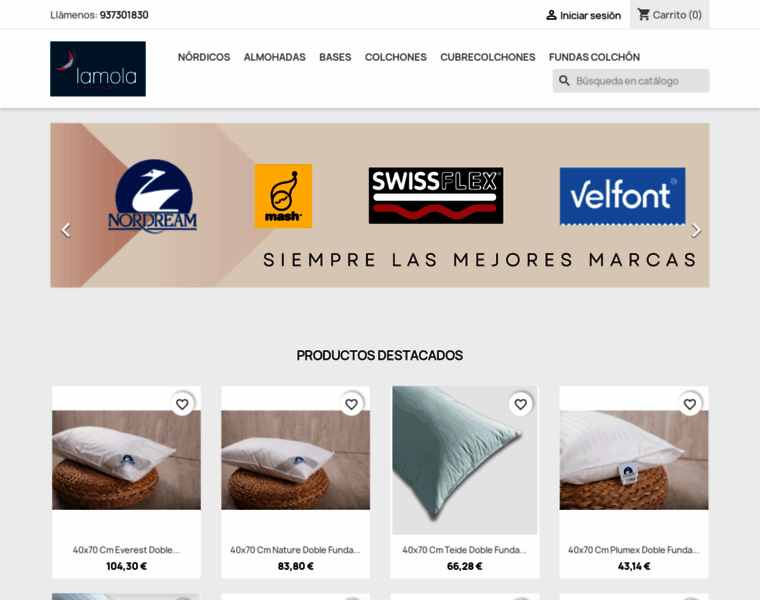The width and height of the screenshot is (760, 600).
Task: Open the Cubrecolchones category
Action: coord(488,57)
